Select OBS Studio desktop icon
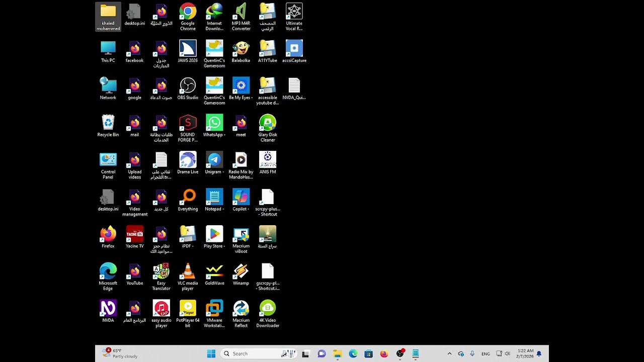Image resolution: width=644 pixels, height=362 pixels. (188, 89)
